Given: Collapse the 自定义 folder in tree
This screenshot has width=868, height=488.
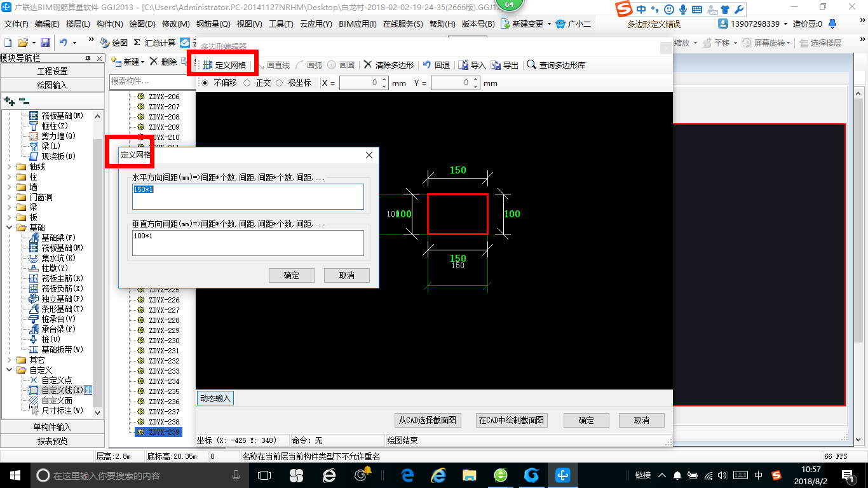Looking at the screenshot, I should 9,370.
